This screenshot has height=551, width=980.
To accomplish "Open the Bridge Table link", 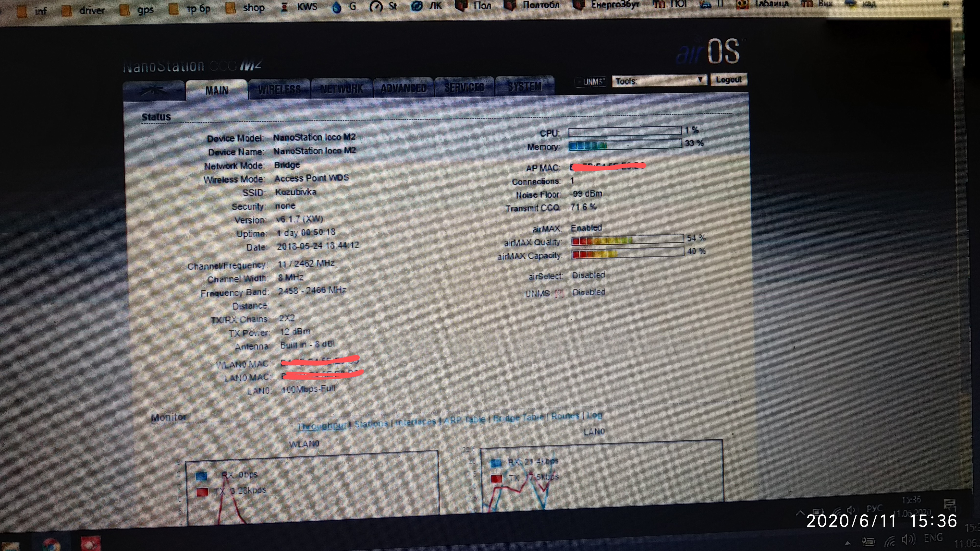I will (518, 418).
